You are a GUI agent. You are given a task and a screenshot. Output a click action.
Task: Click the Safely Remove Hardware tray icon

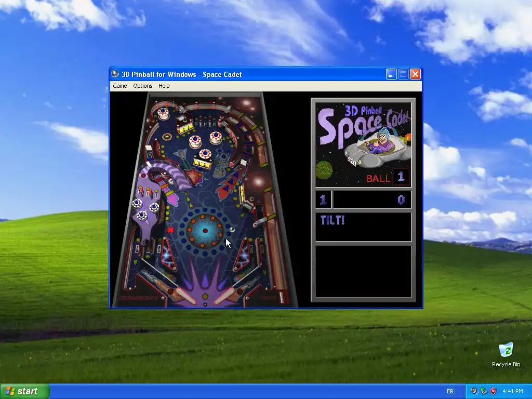click(x=484, y=391)
